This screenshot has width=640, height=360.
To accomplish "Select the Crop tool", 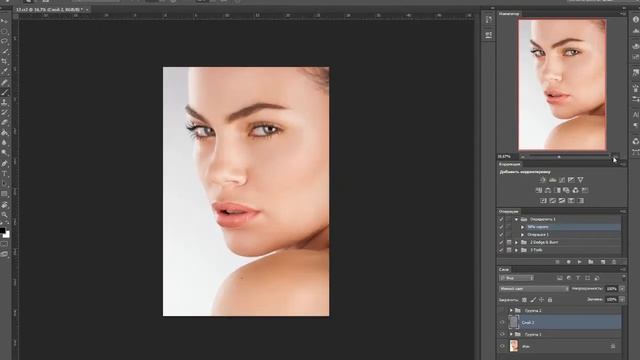I will click(x=4, y=62).
